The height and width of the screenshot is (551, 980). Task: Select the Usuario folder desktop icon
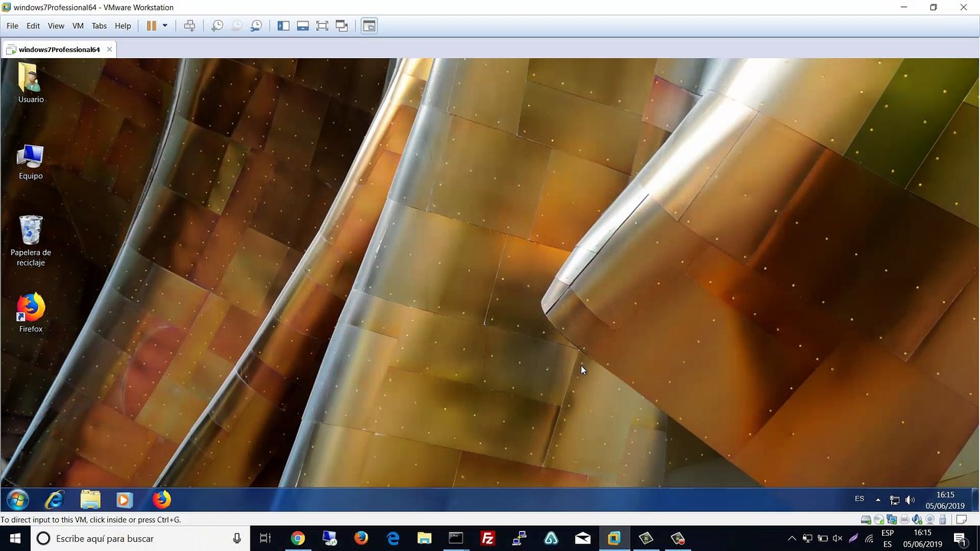[x=31, y=83]
